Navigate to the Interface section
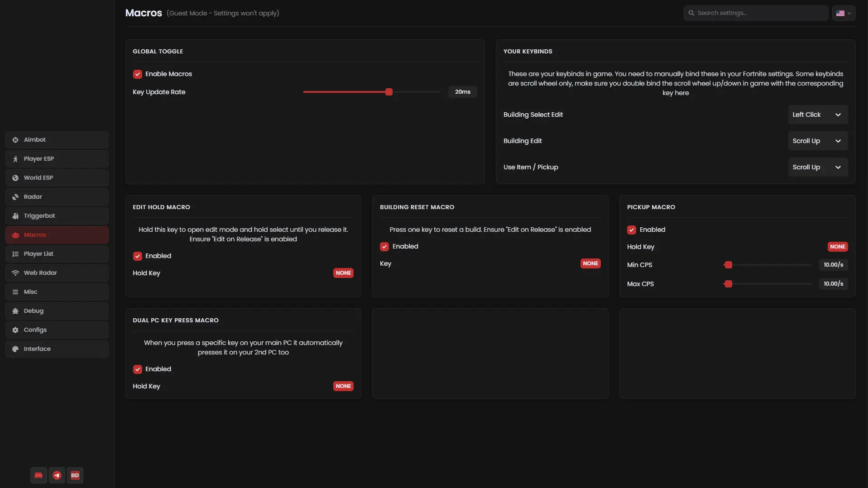868x488 pixels. [57, 349]
